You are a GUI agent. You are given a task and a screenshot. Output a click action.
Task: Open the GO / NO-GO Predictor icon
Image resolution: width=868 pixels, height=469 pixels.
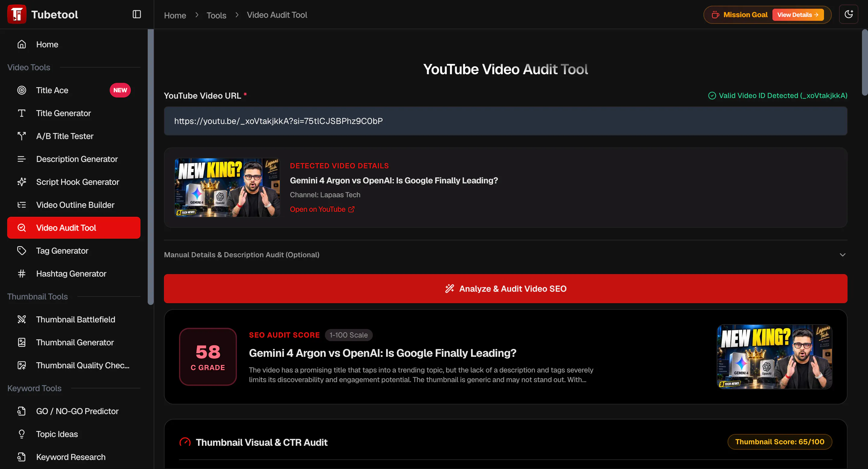[22, 411]
